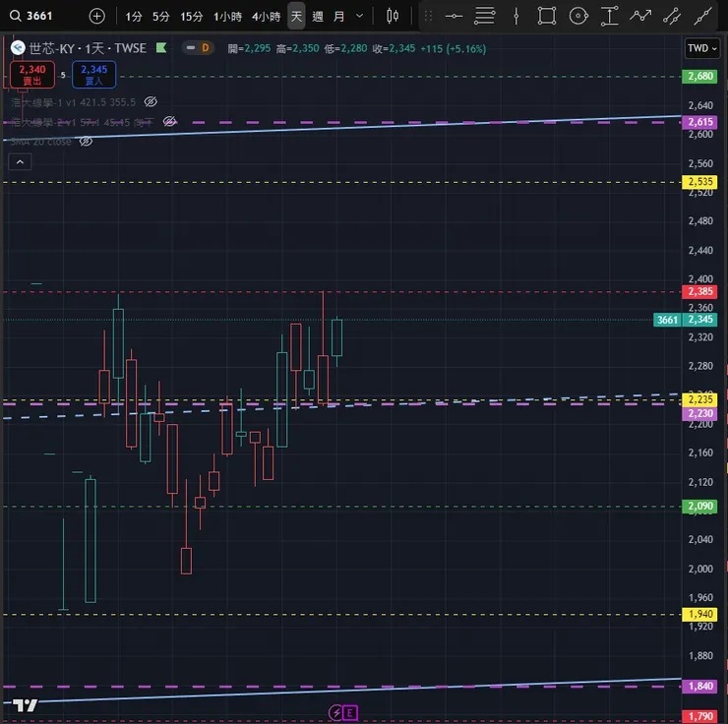Click the 2,680 price label
This screenshot has width=728, height=724.
(x=699, y=76)
